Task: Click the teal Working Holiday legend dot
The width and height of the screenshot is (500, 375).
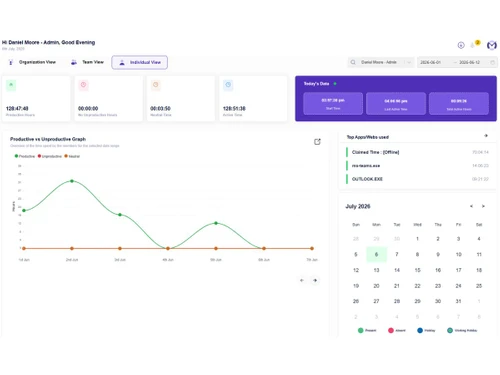Action: click(450, 330)
